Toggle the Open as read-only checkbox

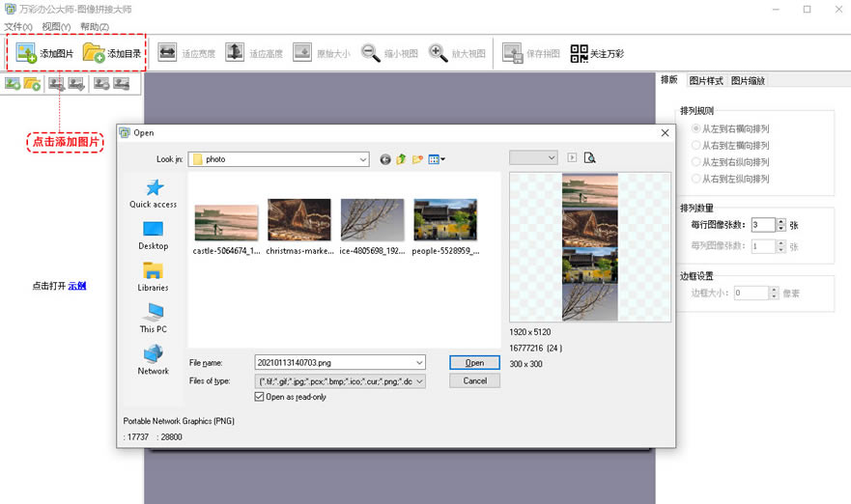pyautogui.click(x=259, y=397)
